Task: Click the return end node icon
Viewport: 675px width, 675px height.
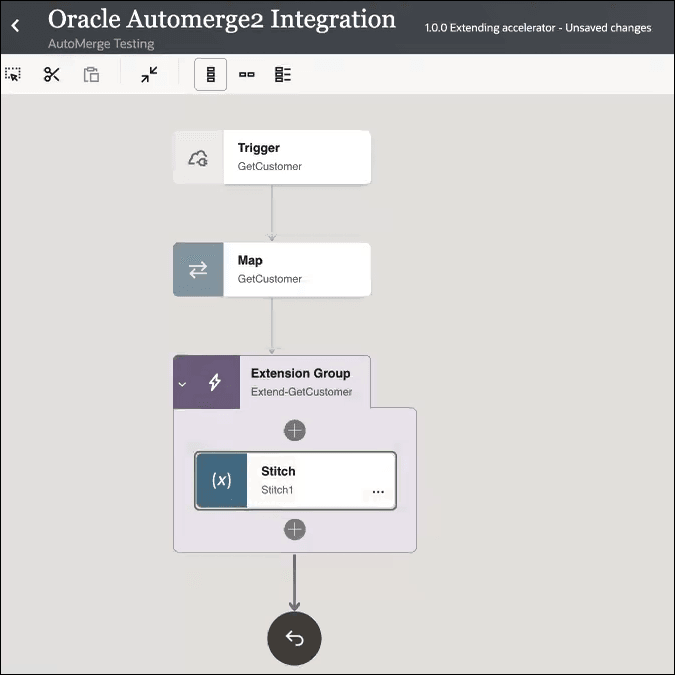Action: pyautogui.click(x=294, y=638)
